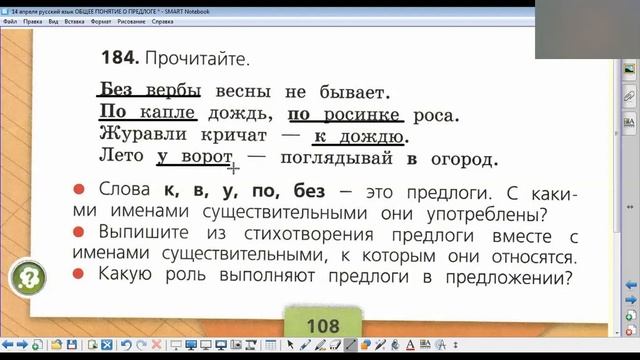Viewport: 640px width, 360px height.
Task: Select the Lines tool
Action: (350, 345)
